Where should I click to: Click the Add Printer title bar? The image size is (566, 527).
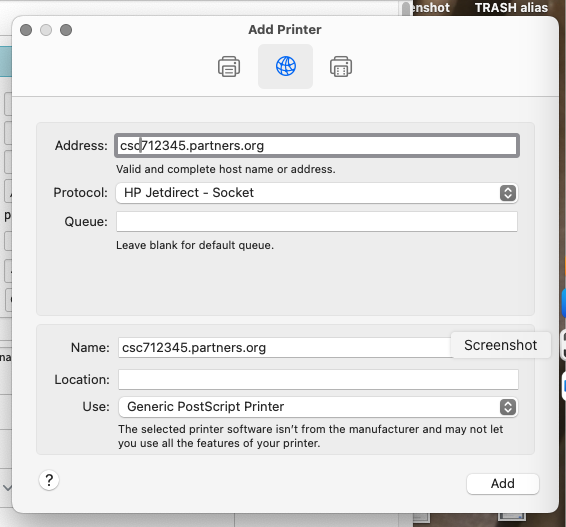click(285, 30)
